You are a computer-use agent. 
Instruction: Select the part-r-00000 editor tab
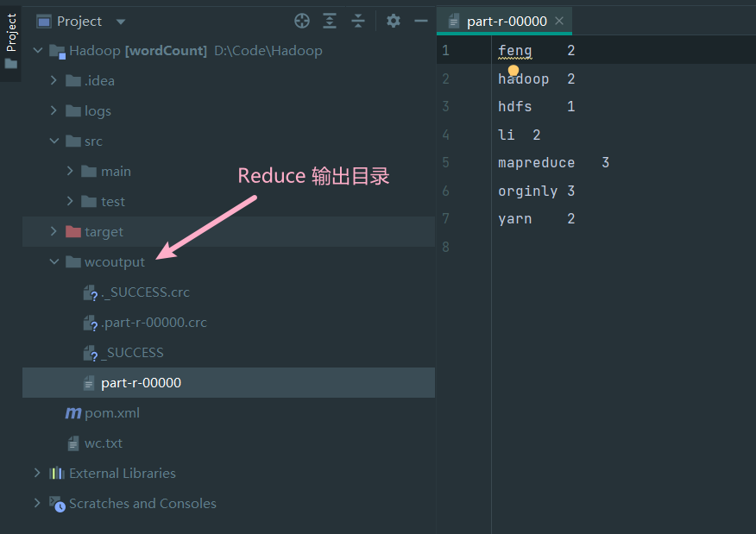tap(507, 22)
